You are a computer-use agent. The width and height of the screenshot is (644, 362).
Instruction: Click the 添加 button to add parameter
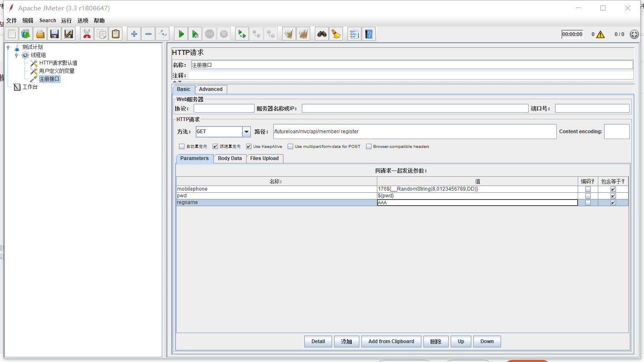pyautogui.click(x=347, y=341)
